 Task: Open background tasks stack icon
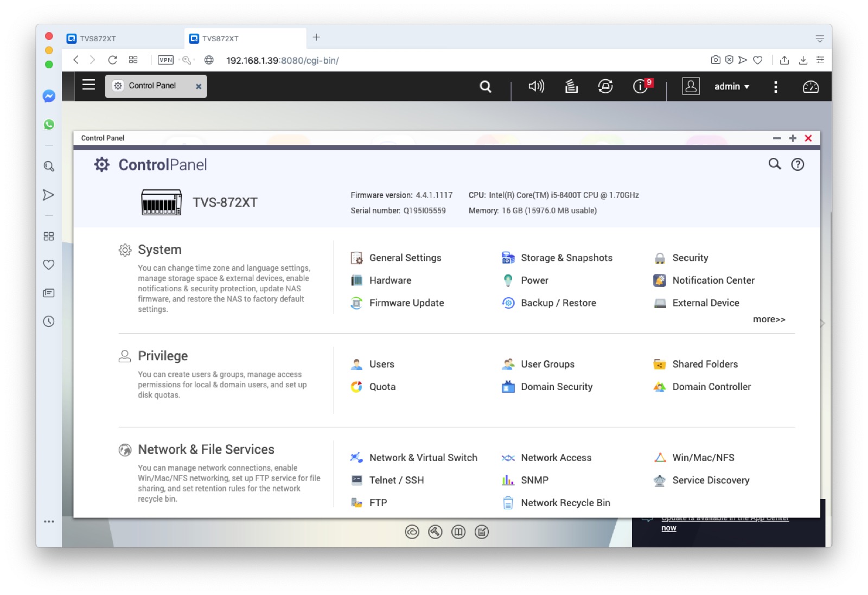pyautogui.click(x=571, y=86)
